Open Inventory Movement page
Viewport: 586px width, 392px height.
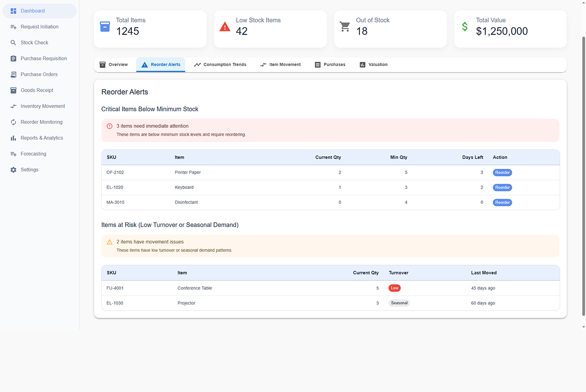pyautogui.click(x=40, y=106)
